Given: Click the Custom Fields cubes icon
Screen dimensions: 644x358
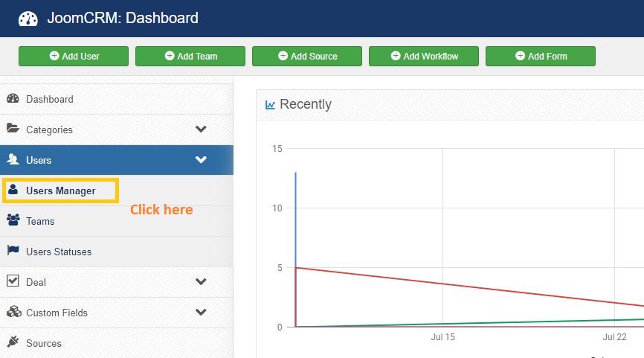Looking at the screenshot, I should click(x=14, y=312).
